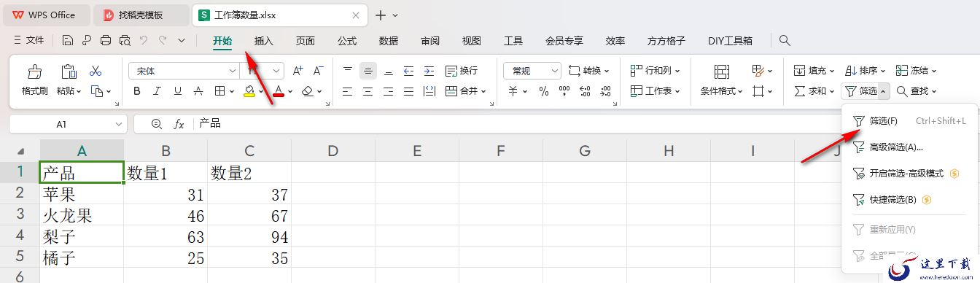
Task: Click the Paste (粘贴) clipboard icon
Action: tap(69, 71)
